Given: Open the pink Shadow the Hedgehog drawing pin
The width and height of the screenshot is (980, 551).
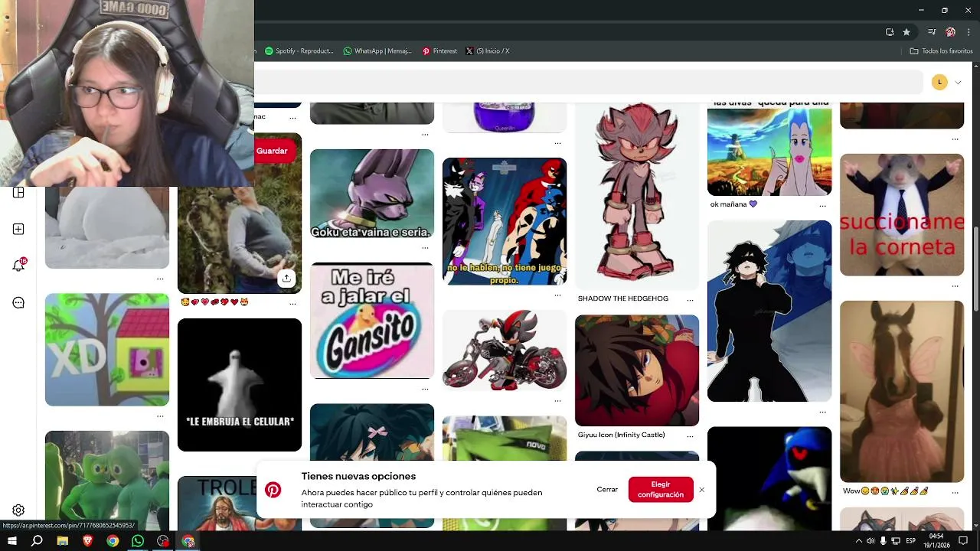Looking at the screenshot, I should pos(637,195).
